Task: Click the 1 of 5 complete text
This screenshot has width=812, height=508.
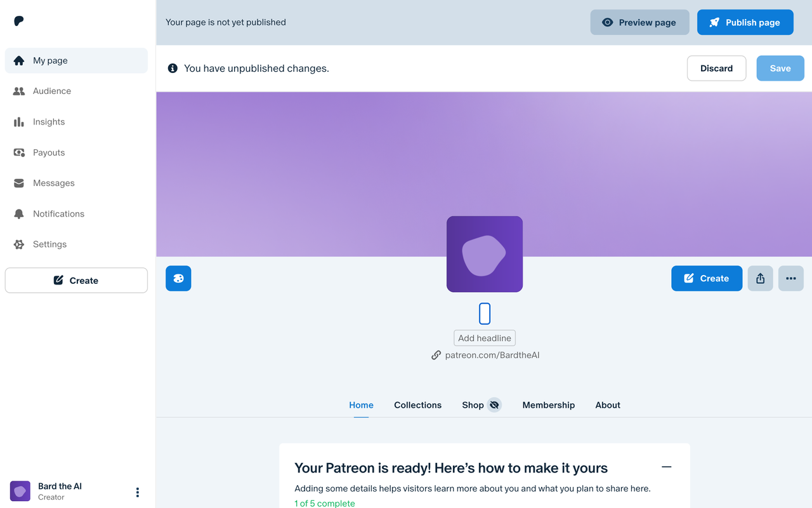Action: [x=325, y=504]
